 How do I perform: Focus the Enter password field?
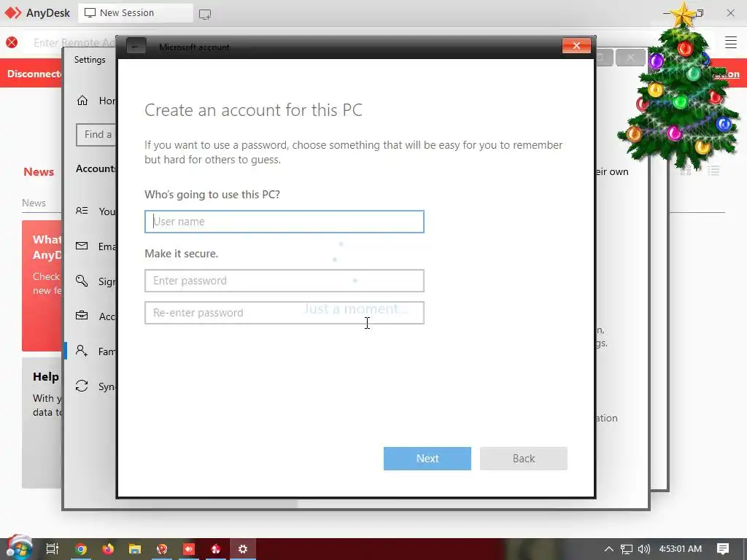point(284,281)
